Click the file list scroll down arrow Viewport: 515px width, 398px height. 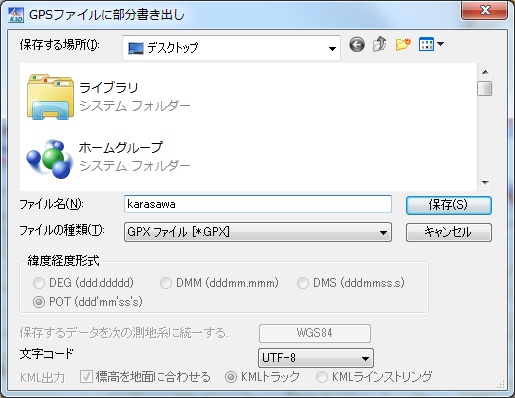[485, 183]
